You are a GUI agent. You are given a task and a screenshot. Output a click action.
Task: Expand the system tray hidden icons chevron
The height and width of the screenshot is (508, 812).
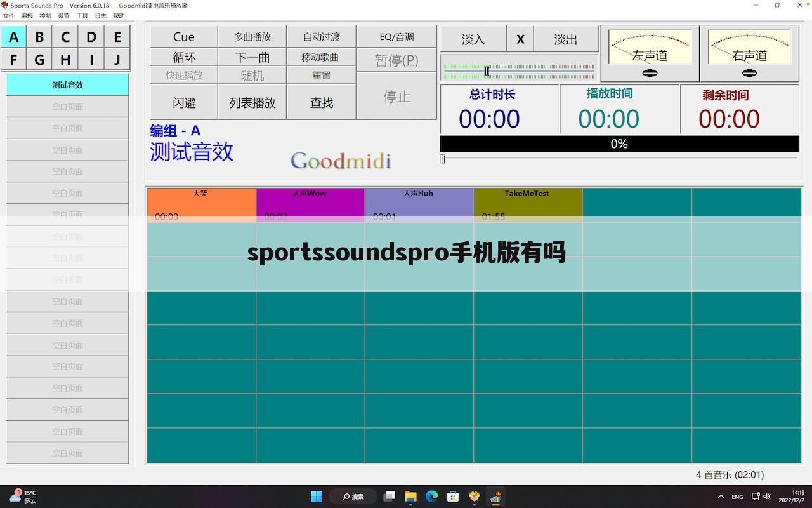[x=721, y=497]
